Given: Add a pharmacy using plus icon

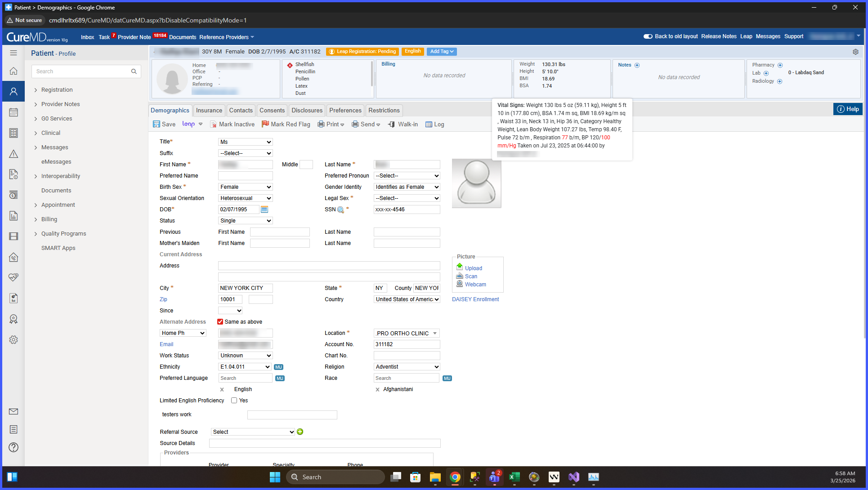Looking at the screenshot, I should click(780, 65).
